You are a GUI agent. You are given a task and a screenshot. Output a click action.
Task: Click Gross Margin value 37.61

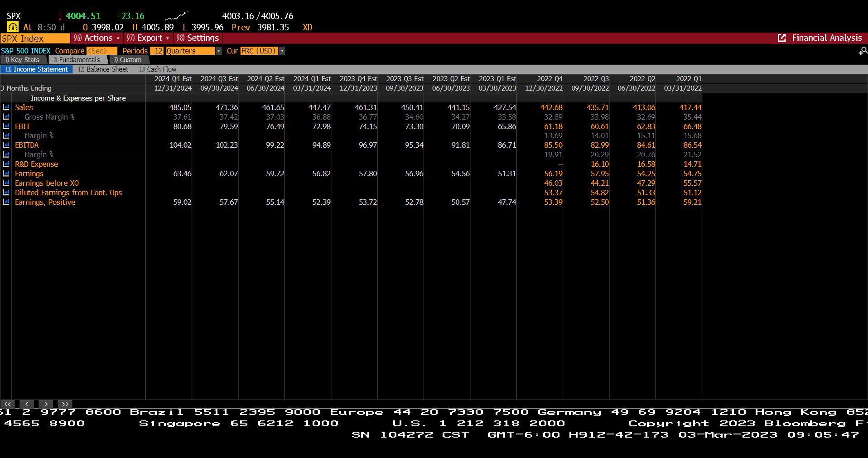[x=182, y=117]
